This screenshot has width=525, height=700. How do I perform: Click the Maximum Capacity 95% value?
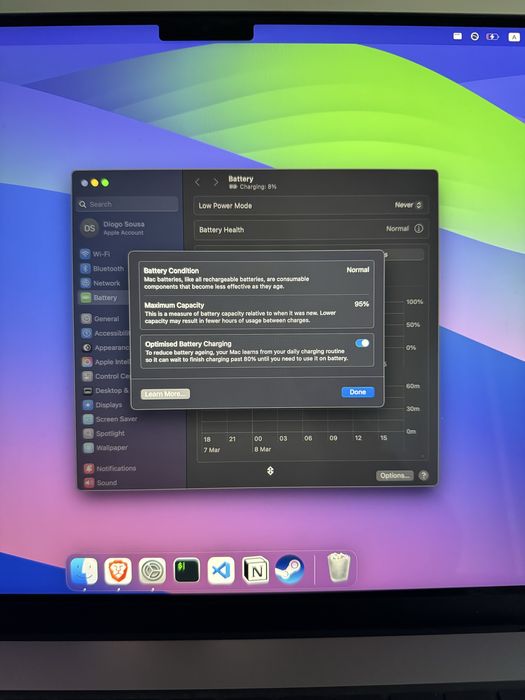pos(362,304)
